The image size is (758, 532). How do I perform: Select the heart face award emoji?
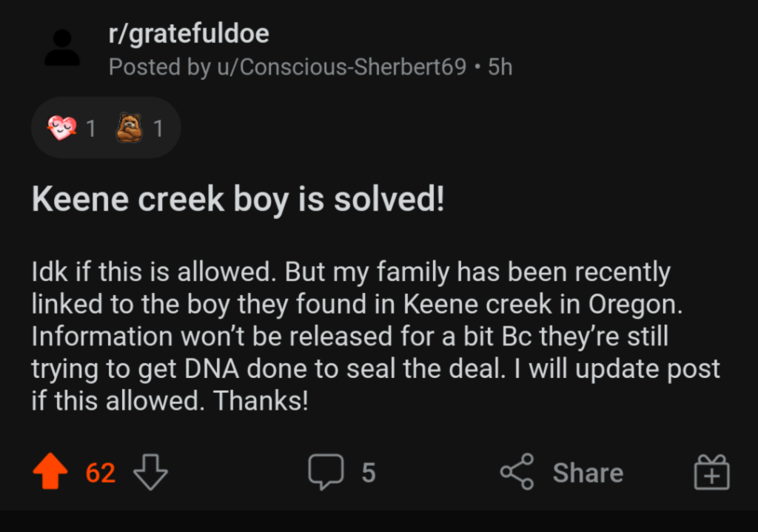click(x=61, y=128)
